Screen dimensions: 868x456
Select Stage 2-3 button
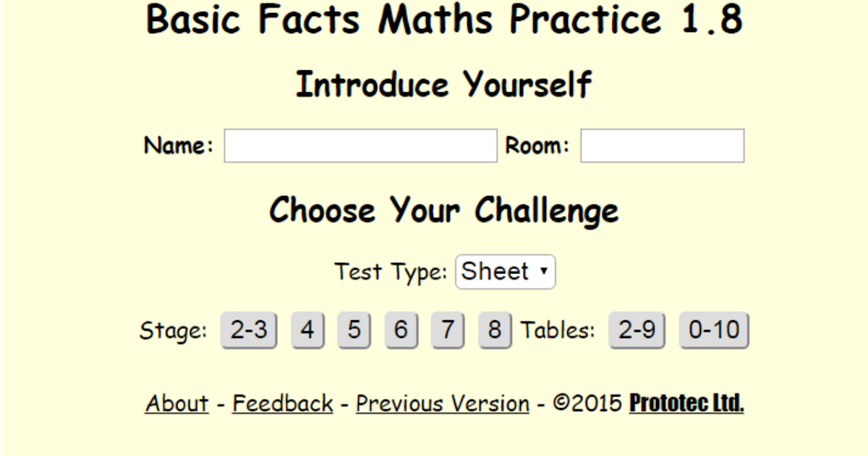coord(248,331)
